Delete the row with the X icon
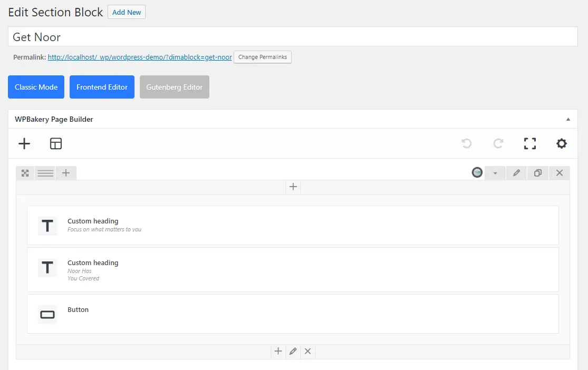This screenshot has height=370, width=588. click(x=560, y=173)
